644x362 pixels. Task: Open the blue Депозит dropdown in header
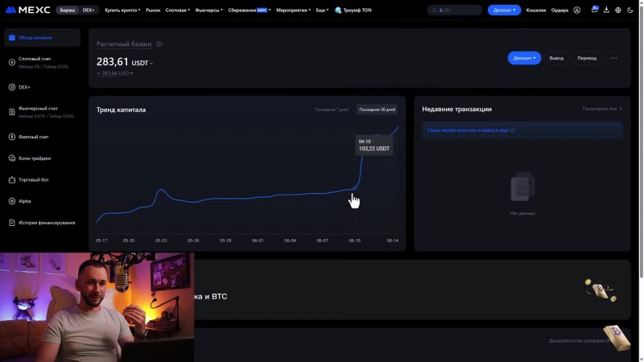(504, 10)
